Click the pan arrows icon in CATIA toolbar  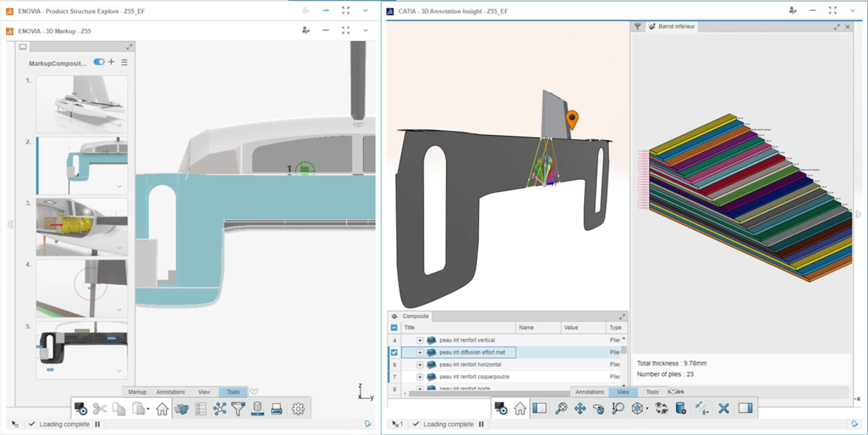tap(580, 408)
